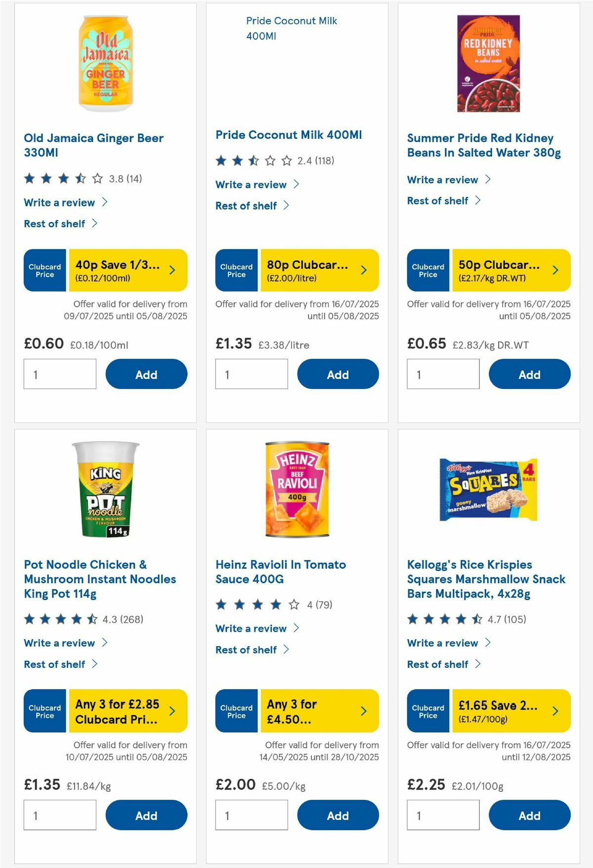Add Summer Pride Red Kidney Beans to basket
593x868 pixels.
click(x=529, y=374)
